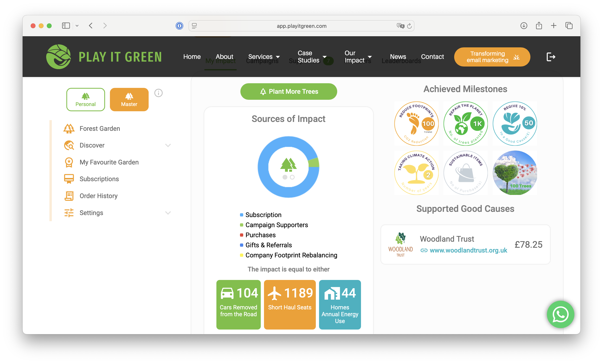Click the Transforming email marketing banner

492,57
